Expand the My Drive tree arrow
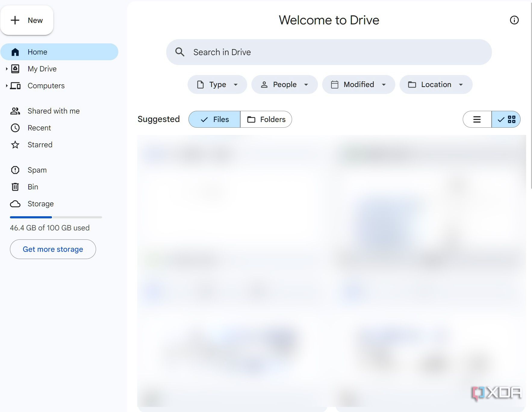 click(7, 69)
